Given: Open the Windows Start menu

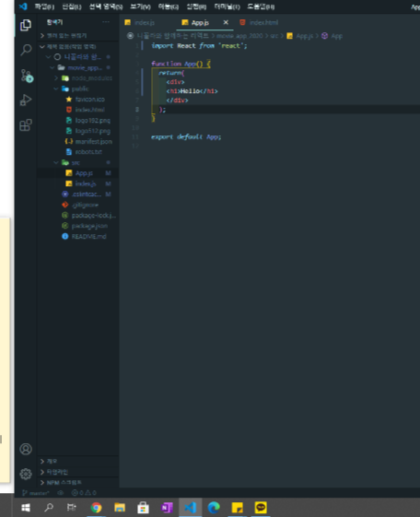Looking at the screenshot, I should pos(26,507).
